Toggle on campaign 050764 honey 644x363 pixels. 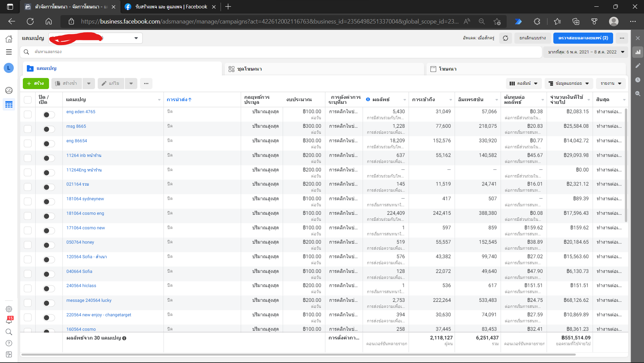point(49,245)
